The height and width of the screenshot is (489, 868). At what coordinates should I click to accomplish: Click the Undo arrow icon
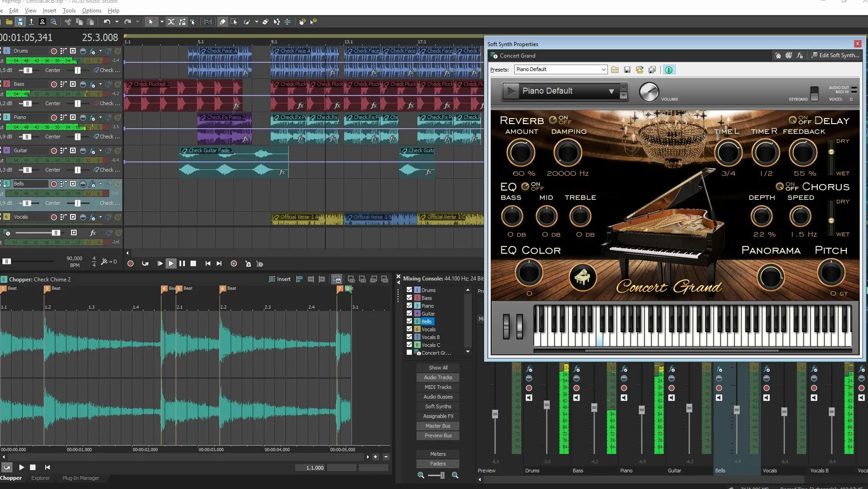pyautogui.click(x=107, y=22)
